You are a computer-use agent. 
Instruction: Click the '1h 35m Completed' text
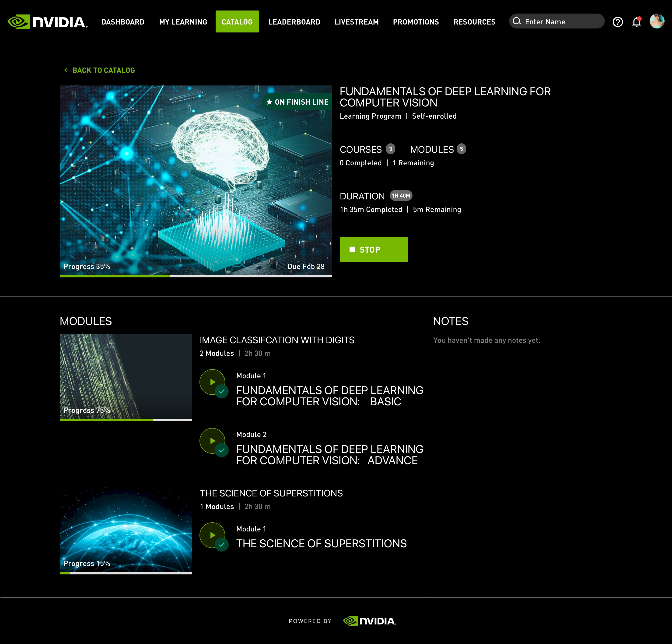[x=371, y=210]
